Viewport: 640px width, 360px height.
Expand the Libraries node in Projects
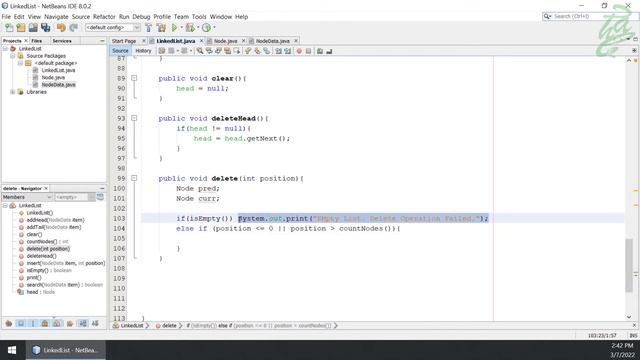point(13,92)
